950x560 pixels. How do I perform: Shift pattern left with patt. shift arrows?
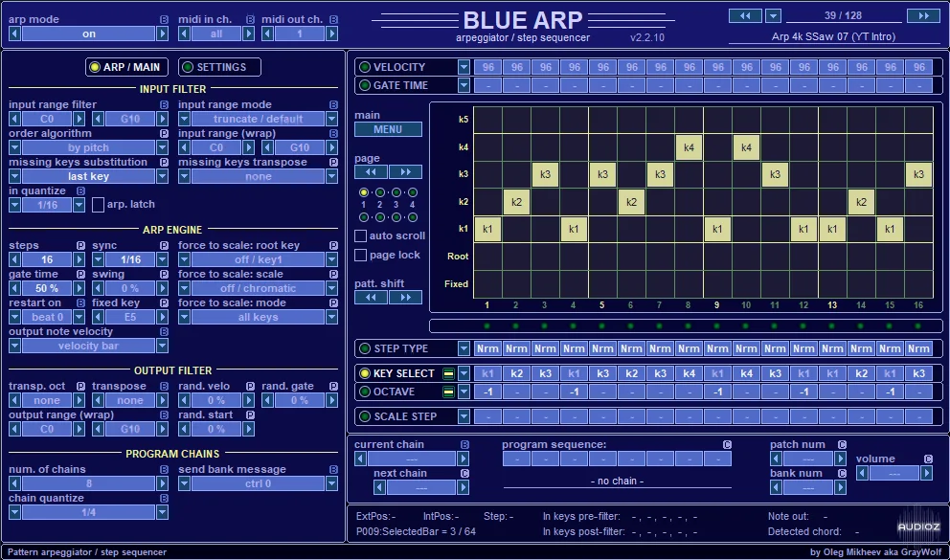(371, 298)
